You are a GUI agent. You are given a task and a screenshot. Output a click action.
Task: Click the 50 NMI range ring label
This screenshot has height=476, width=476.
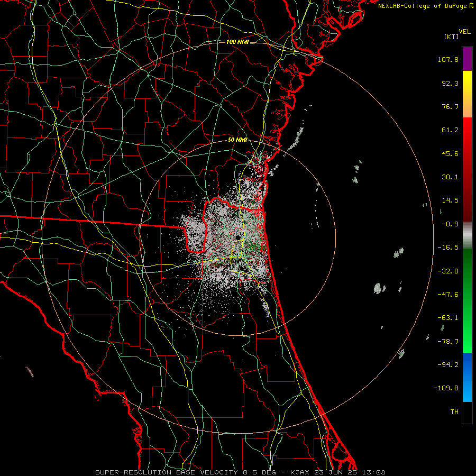[x=237, y=140]
